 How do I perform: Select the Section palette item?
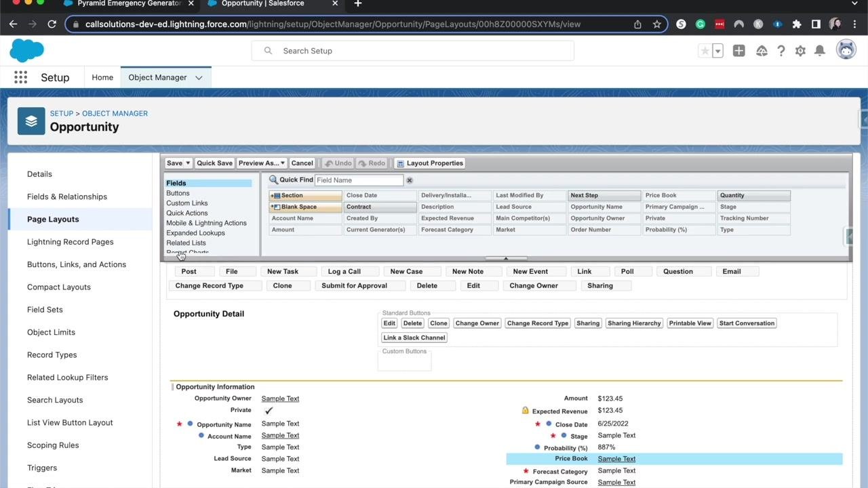click(x=305, y=195)
